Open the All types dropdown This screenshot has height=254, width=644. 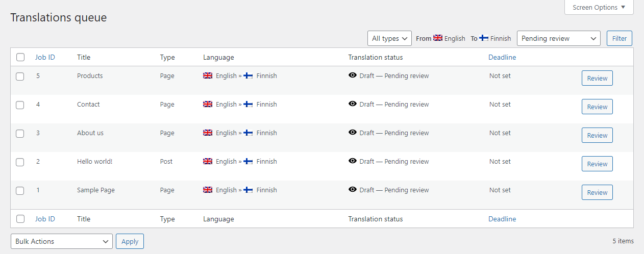(x=389, y=38)
